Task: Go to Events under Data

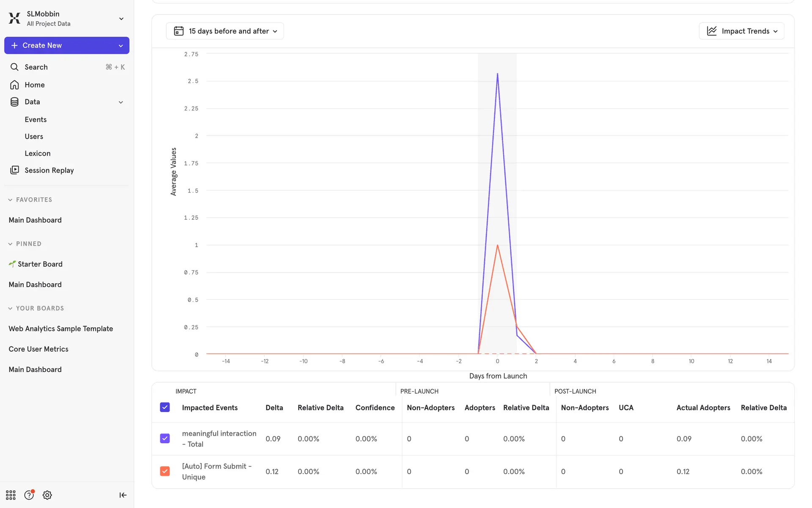Action: (x=36, y=119)
